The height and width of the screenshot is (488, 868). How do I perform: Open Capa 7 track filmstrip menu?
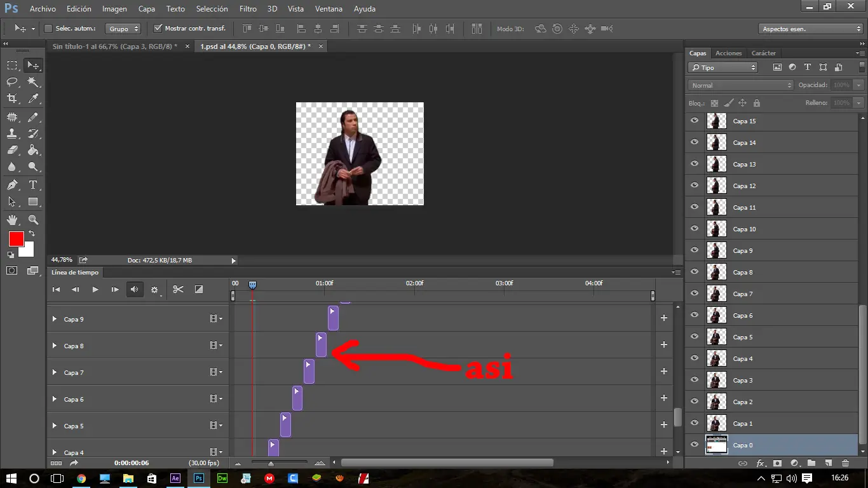tap(216, 372)
